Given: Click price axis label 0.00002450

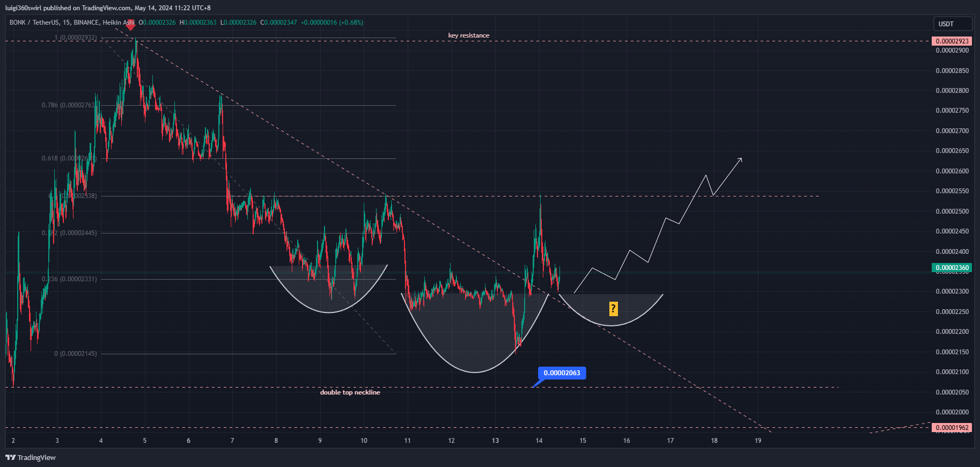Looking at the screenshot, I should (x=952, y=231).
